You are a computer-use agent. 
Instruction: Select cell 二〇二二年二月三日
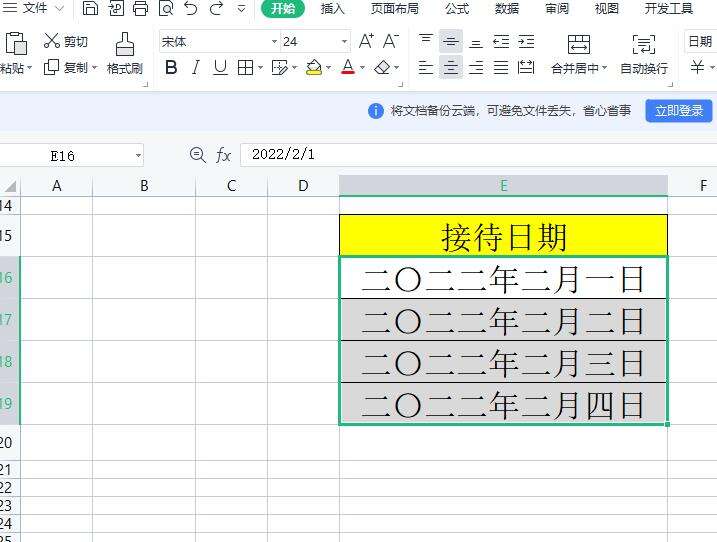click(x=503, y=362)
